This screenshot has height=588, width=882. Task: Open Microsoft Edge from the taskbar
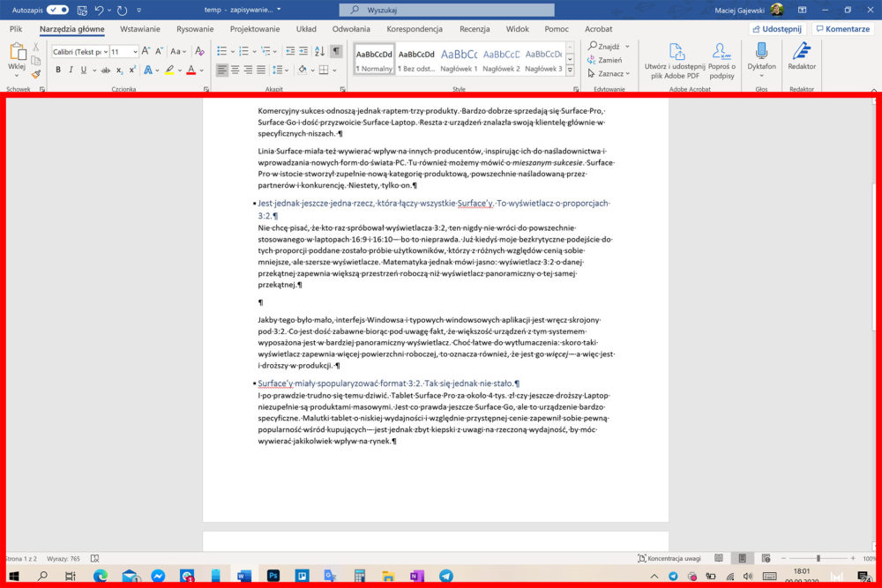tap(101, 576)
